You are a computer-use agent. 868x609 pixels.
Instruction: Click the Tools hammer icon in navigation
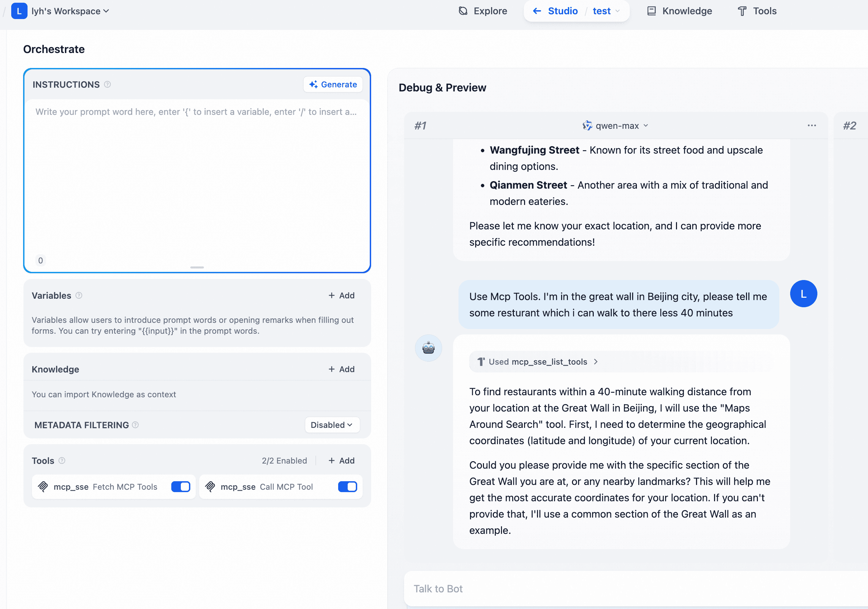pyautogui.click(x=742, y=11)
